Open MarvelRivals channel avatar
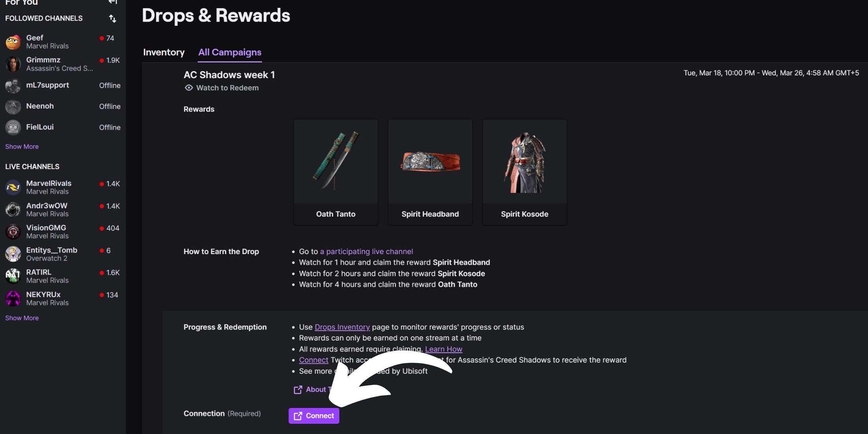Screen dimensions: 868x434 tap(13, 187)
